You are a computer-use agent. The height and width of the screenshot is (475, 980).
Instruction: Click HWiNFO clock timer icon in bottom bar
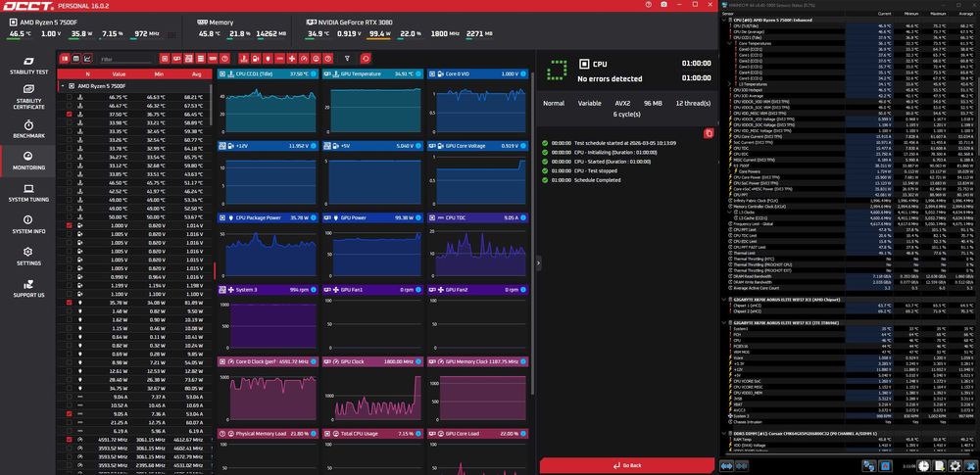click(x=923, y=467)
